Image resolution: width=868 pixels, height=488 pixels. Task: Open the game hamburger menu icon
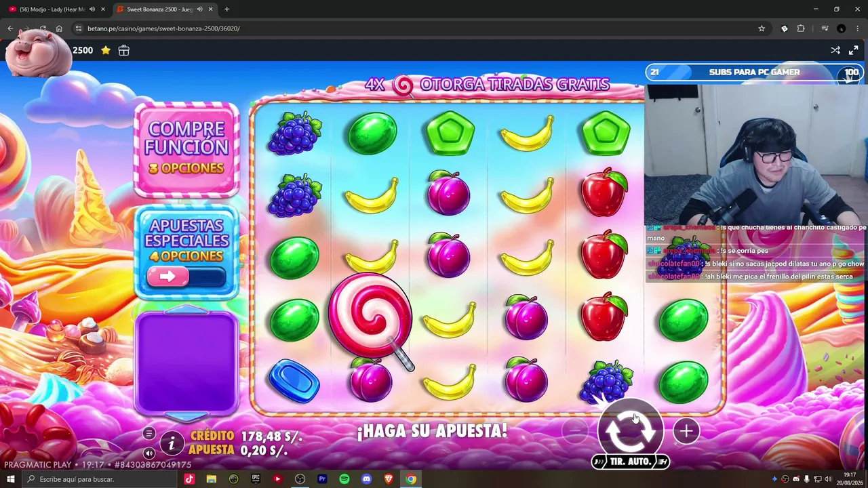(x=149, y=434)
